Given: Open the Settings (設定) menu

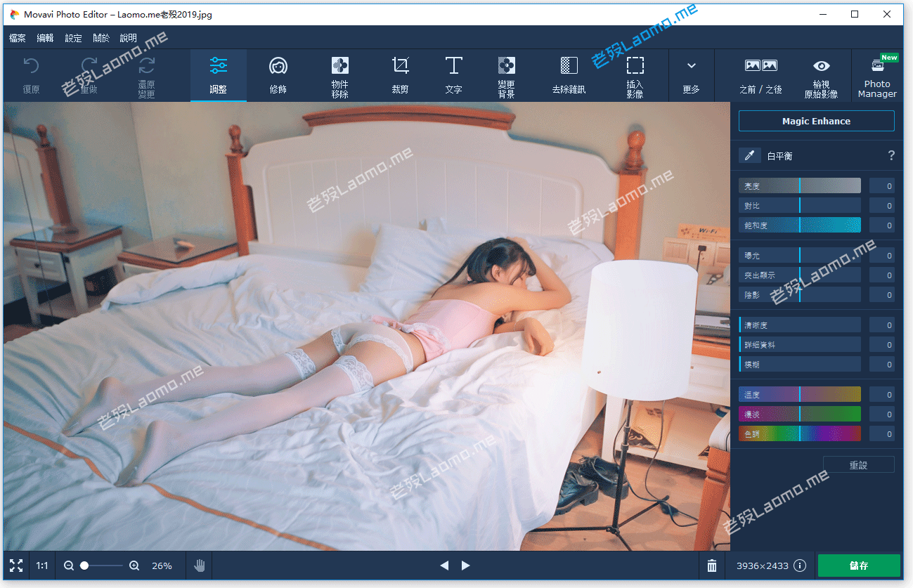Looking at the screenshot, I should (73, 38).
